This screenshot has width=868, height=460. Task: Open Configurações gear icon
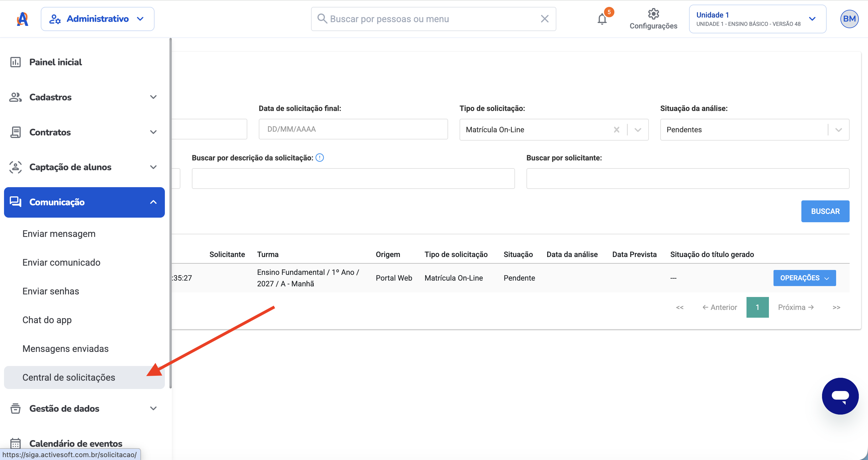653,14
